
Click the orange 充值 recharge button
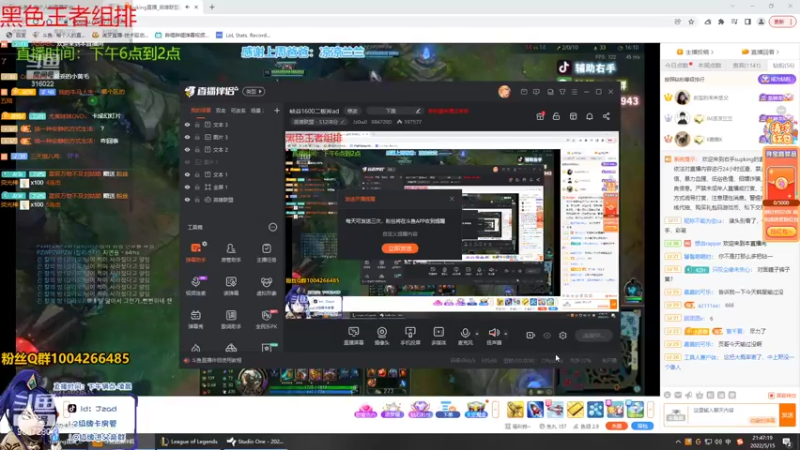[616, 426]
